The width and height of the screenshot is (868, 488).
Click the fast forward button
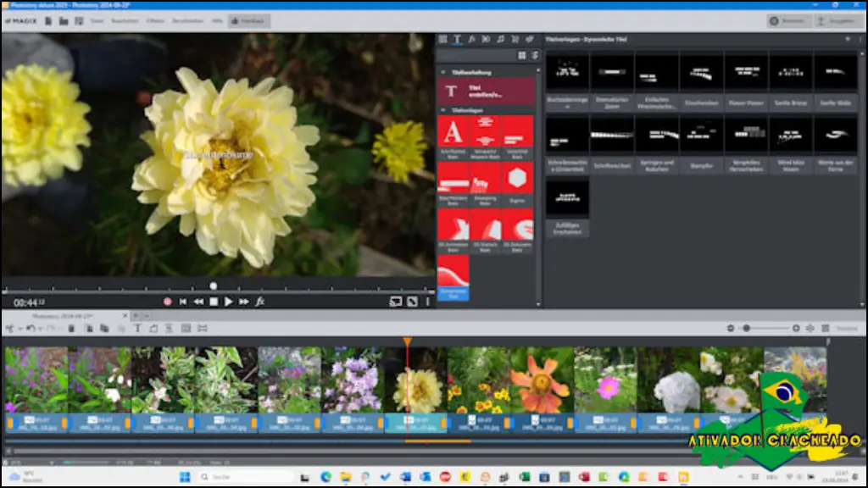coord(243,302)
